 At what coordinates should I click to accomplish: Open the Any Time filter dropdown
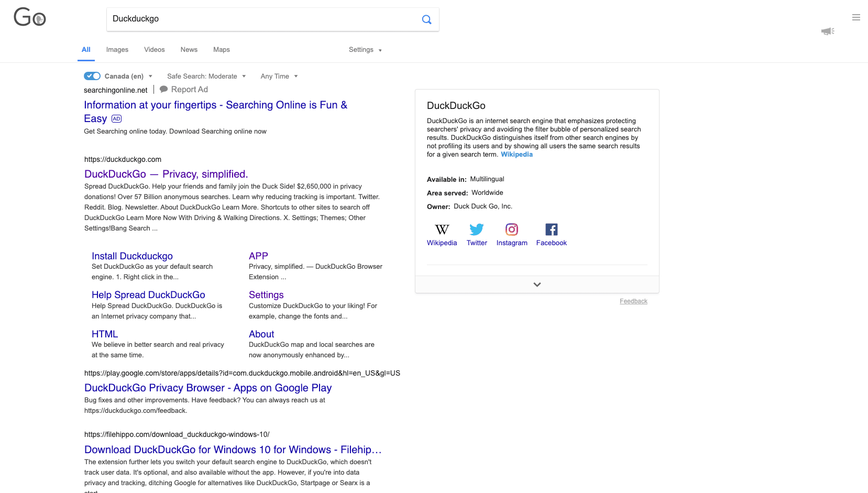[x=279, y=76]
